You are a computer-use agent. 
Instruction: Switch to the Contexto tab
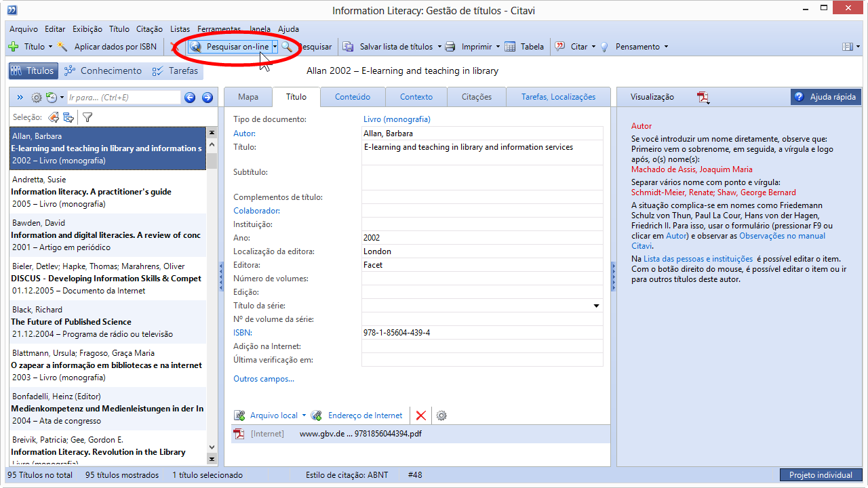click(x=416, y=97)
